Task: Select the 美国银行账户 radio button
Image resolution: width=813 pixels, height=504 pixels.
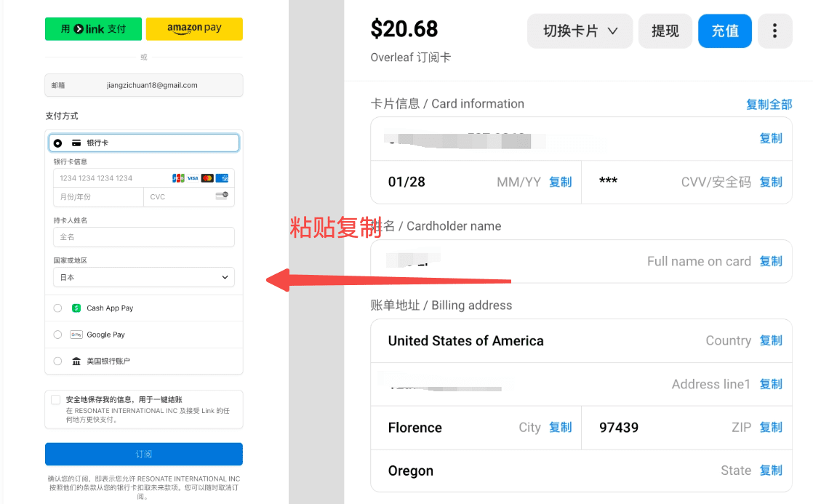Action: click(57, 361)
